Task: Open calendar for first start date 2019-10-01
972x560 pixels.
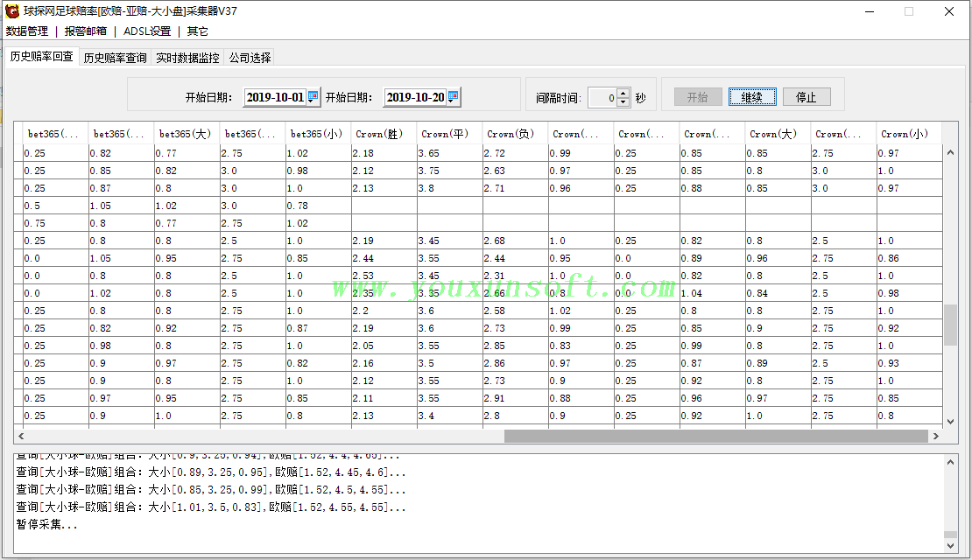Action: (313, 96)
